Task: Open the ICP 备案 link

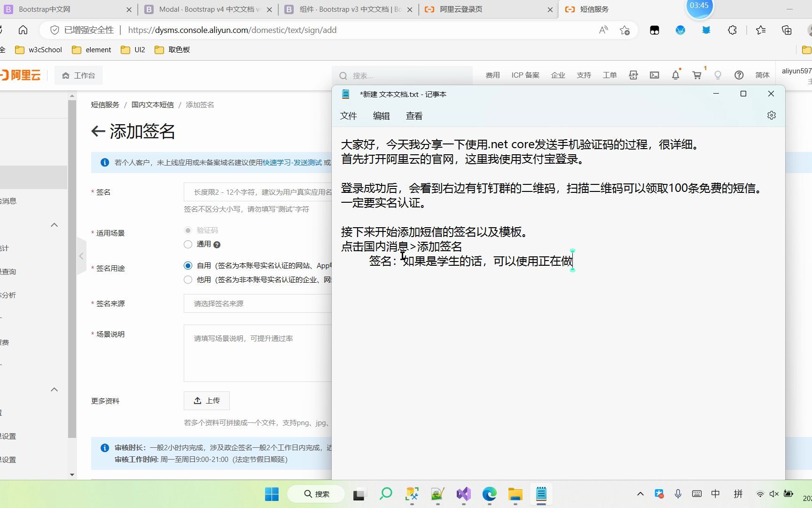Action: [525, 75]
